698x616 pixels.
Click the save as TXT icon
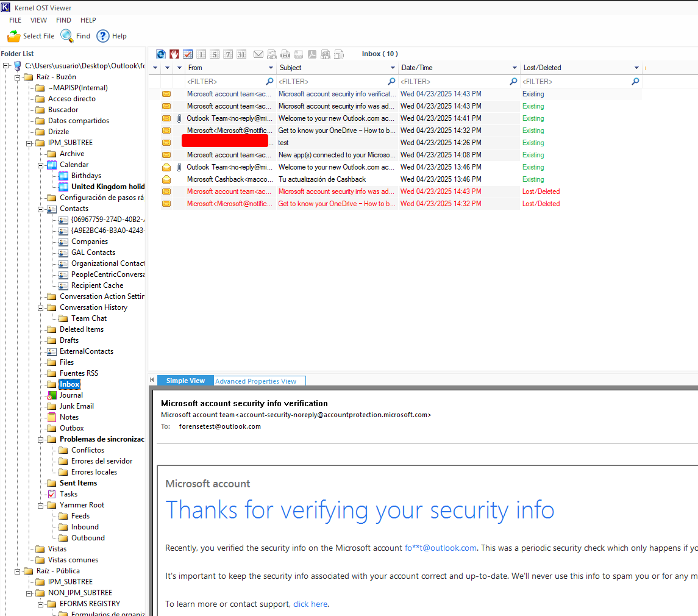pyautogui.click(x=285, y=54)
